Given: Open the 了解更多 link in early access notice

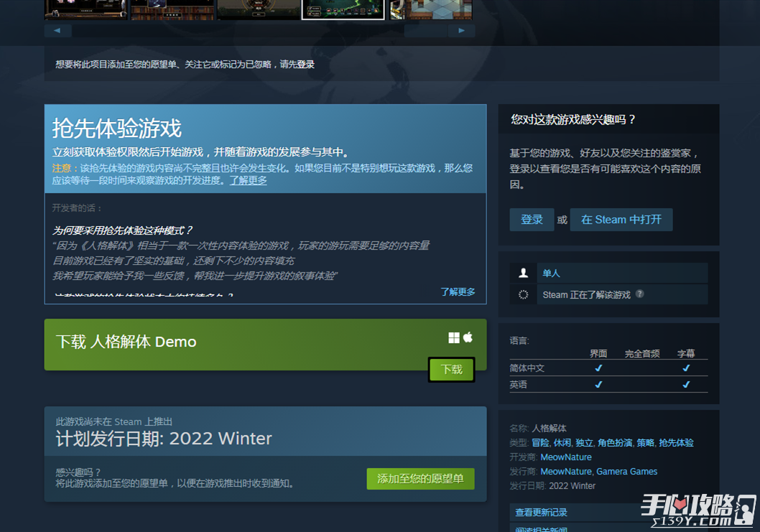Looking at the screenshot, I should [x=248, y=180].
